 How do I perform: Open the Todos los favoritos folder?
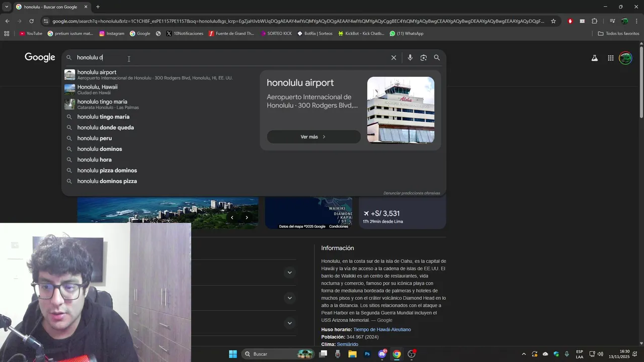coord(618,34)
